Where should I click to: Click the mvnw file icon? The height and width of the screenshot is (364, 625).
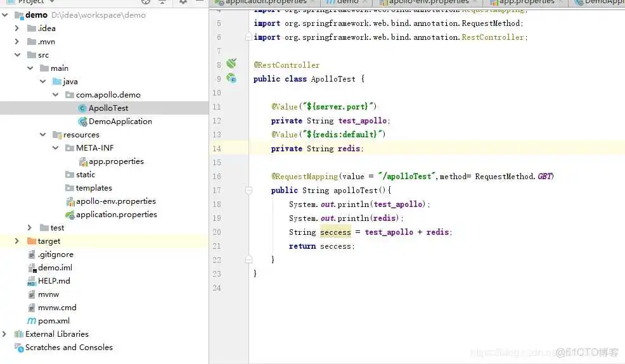pos(32,295)
